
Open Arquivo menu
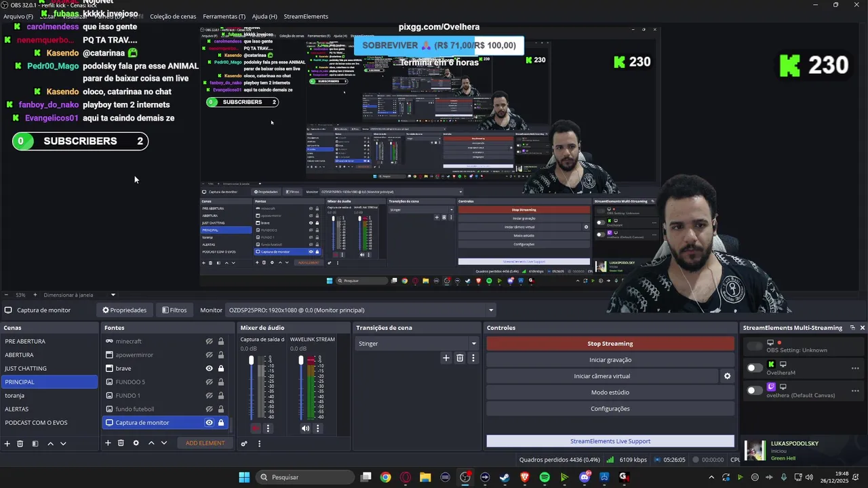pos(18,16)
